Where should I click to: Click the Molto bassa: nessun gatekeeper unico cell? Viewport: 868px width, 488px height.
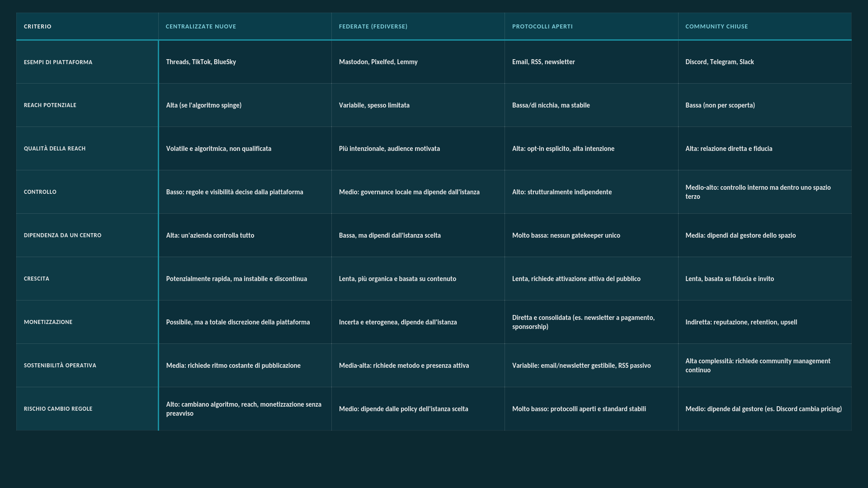click(x=566, y=235)
